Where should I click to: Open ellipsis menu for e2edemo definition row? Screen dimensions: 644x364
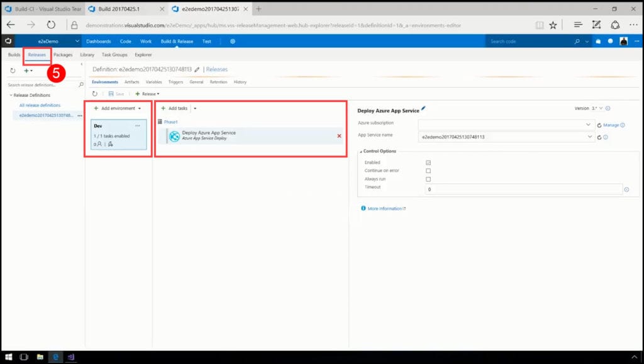tap(80, 116)
